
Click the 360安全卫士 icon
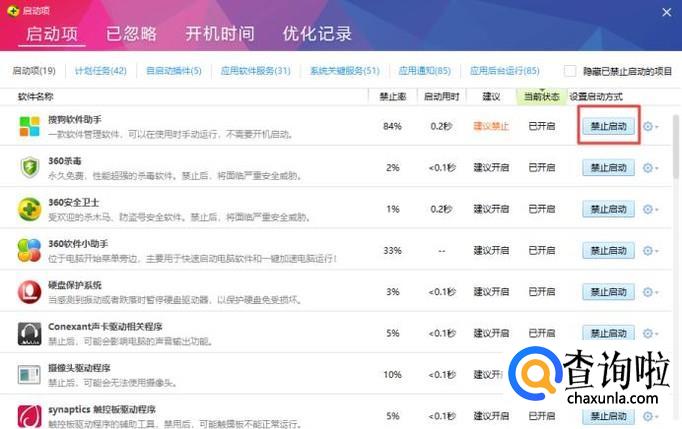tap(30, 209)
